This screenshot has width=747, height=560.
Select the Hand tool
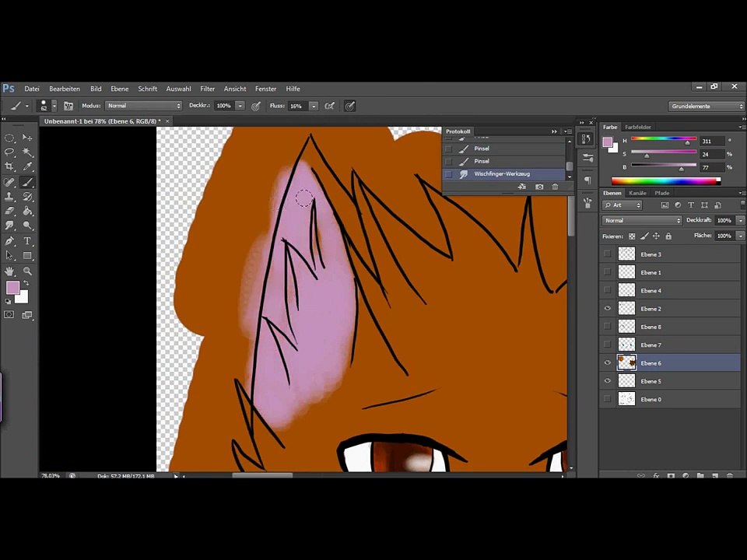click(9, 271)
